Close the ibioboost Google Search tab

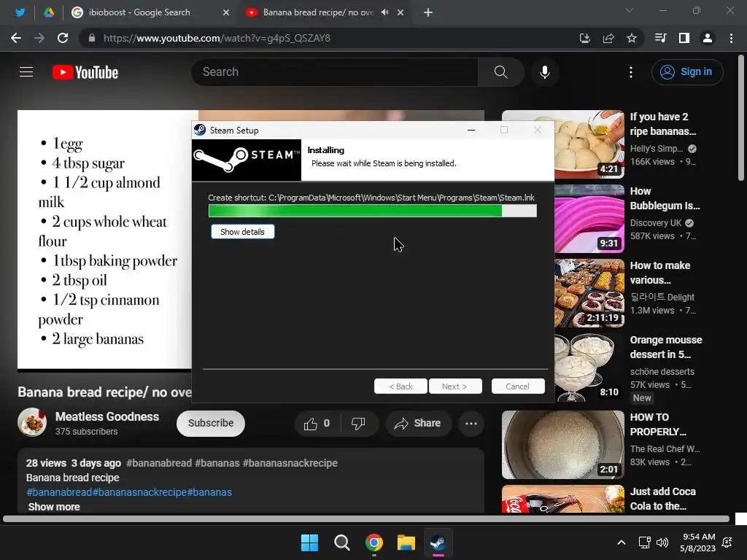[x=226, y=12]
